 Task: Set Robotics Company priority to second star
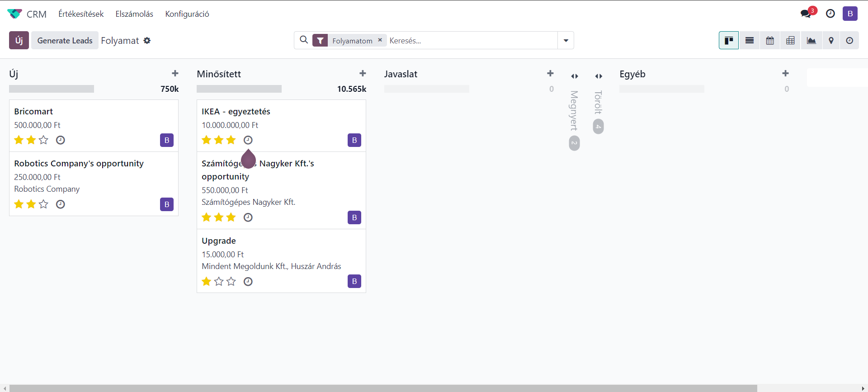(31, 204)
